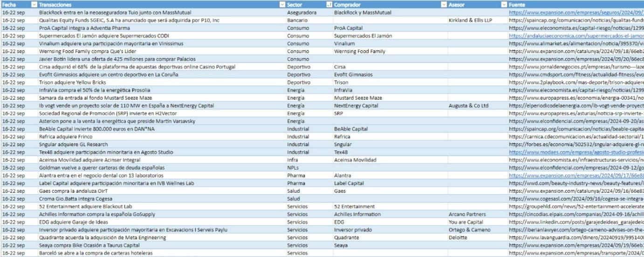Image resolution: width=644 pixels, height=257 pixels.
Task: Select 'Supermercados El Jamón adquiere Supermercados CODI' cell
Action: point(162,36)
